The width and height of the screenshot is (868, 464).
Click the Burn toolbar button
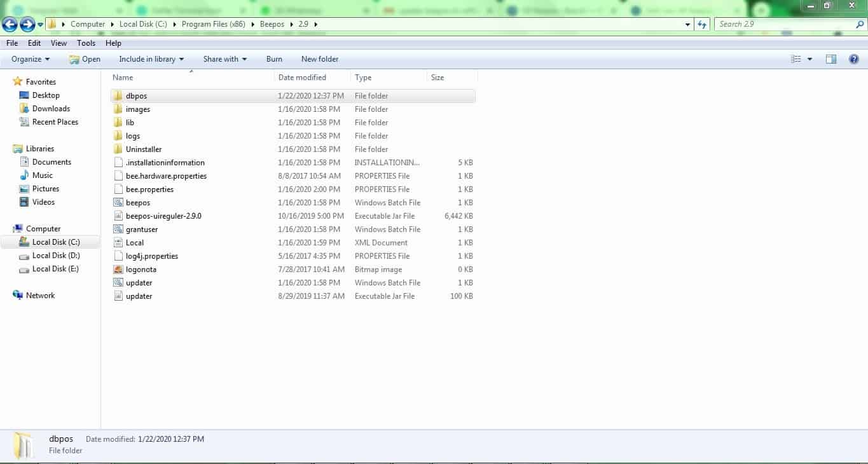click(274, 59)
